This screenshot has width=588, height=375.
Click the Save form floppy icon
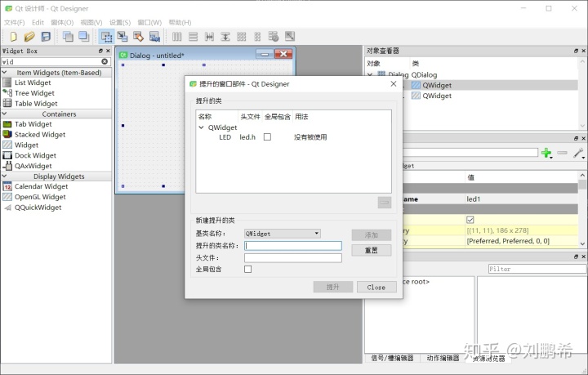click(46, 37)
